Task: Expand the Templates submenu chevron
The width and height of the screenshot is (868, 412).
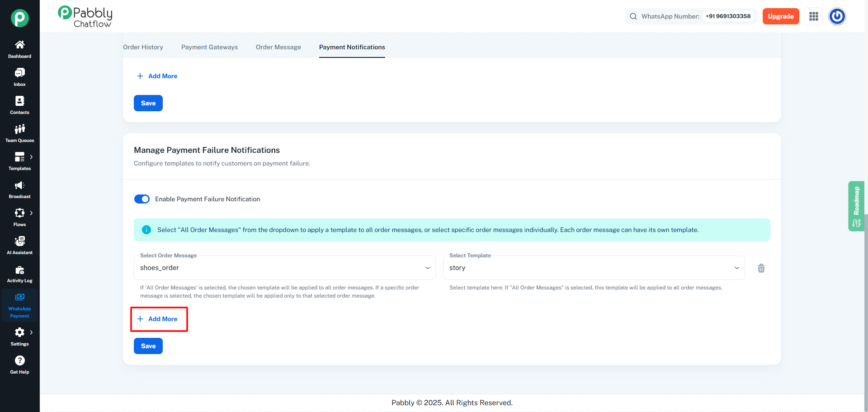Action: pos(31,157)
